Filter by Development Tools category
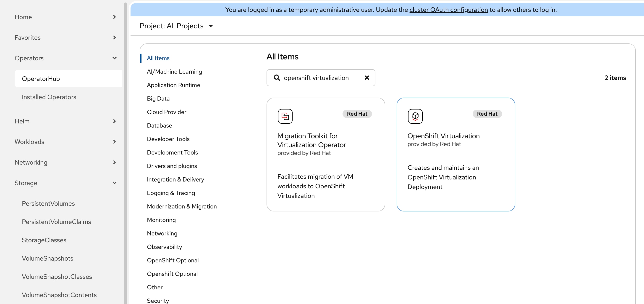Viewport: 644px width, 304px height. coord(172,152)
